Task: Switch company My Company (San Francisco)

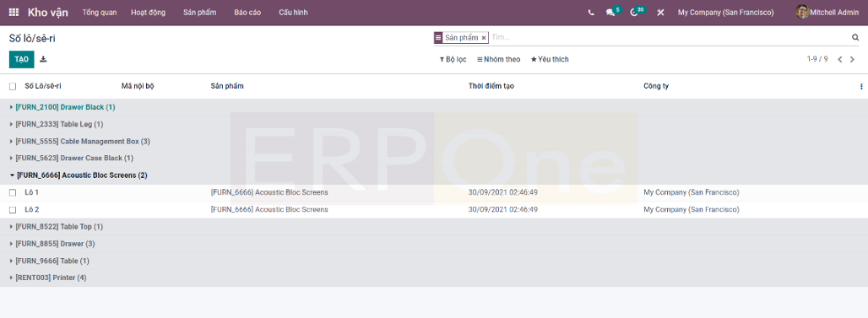Action: click(726, 12)
